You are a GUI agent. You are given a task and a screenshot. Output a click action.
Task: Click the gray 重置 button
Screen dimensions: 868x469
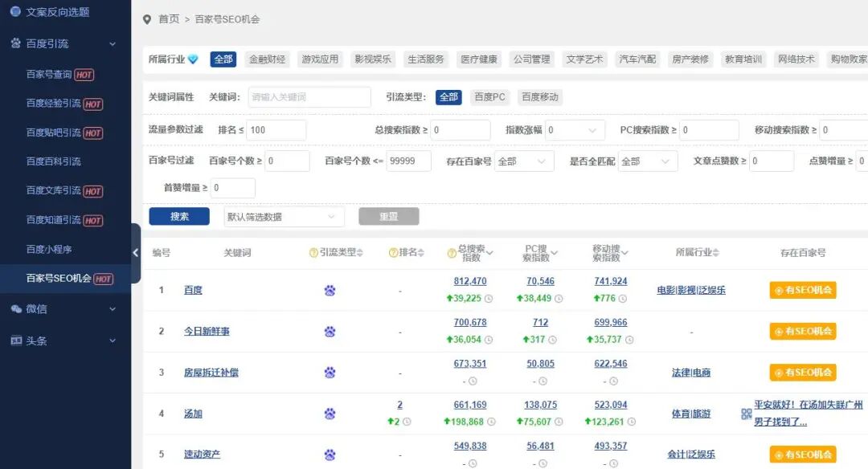pyautogui.click(x=389, y=216)
